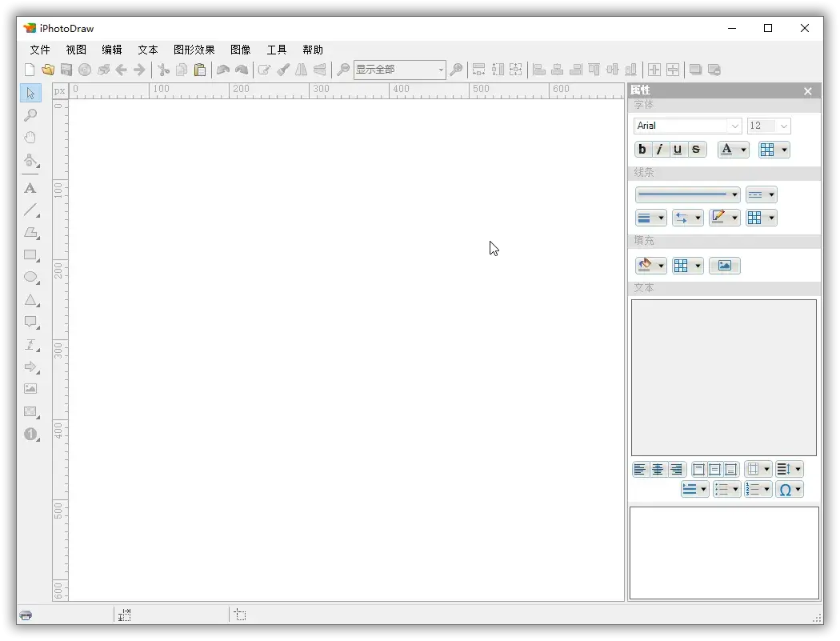Screen dimensions: 840x641
Task: Choose the block arrow shape tool
Action: click(x=30, y=367)
